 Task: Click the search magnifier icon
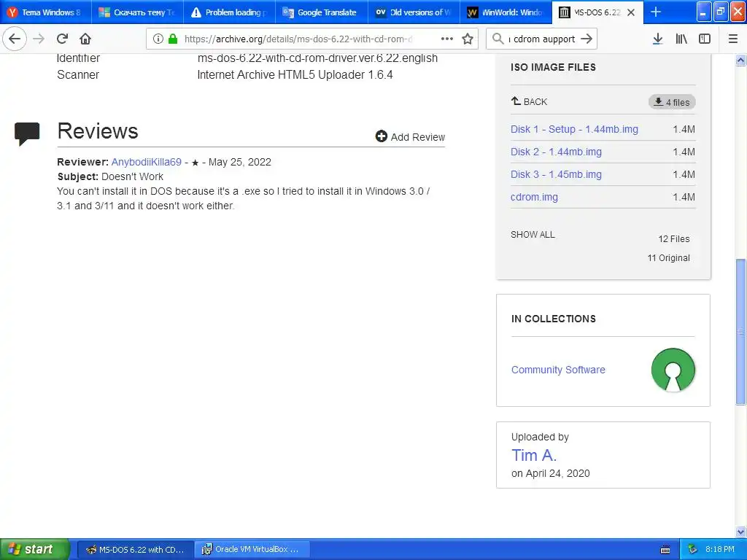click(x=498, y=39)
